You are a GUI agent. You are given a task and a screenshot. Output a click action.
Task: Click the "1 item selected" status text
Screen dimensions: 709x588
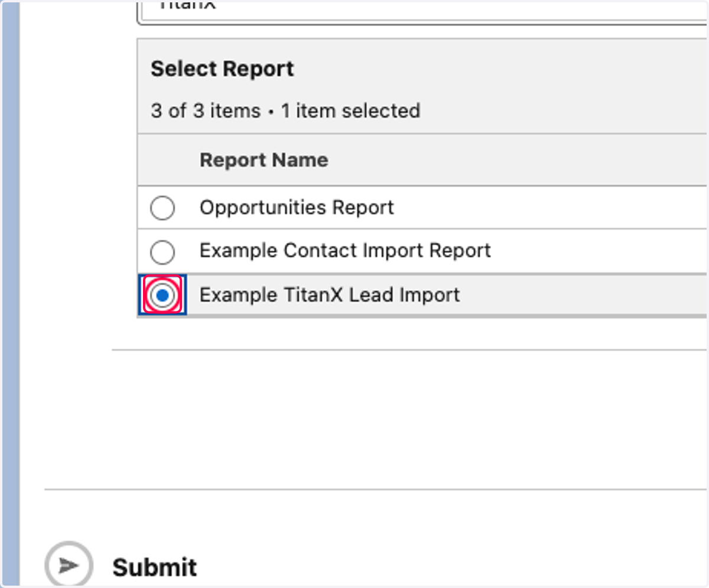350,111
